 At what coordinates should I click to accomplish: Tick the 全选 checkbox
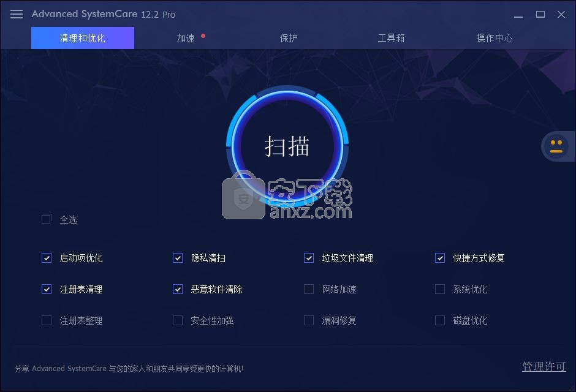point(47,219)
